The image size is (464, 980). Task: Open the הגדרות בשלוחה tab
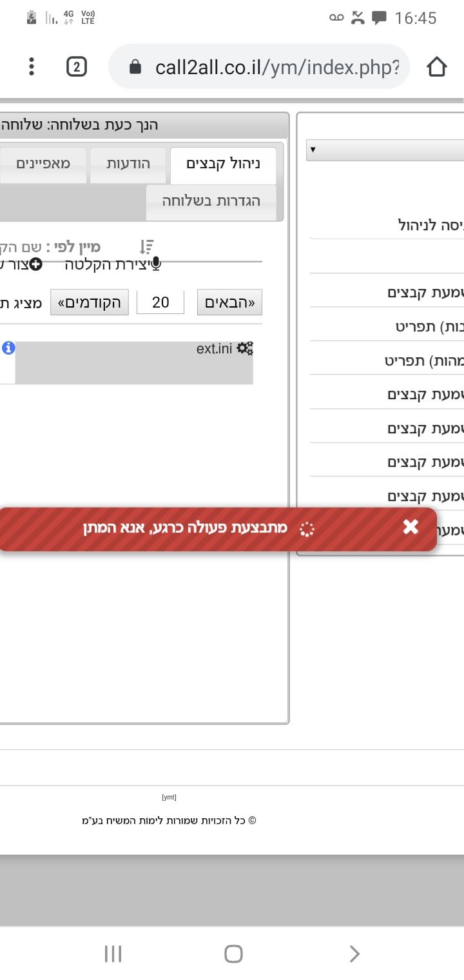(211, 201)
